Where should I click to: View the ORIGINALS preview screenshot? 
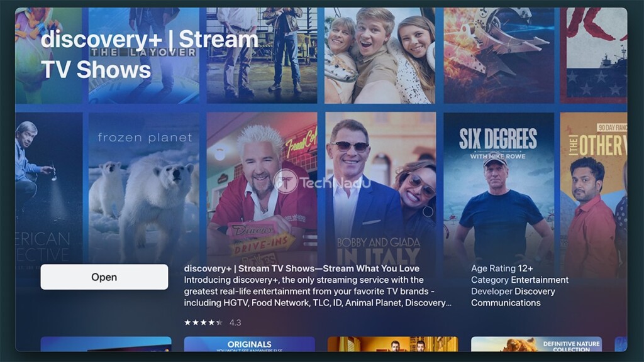click(x=249, y=344)
